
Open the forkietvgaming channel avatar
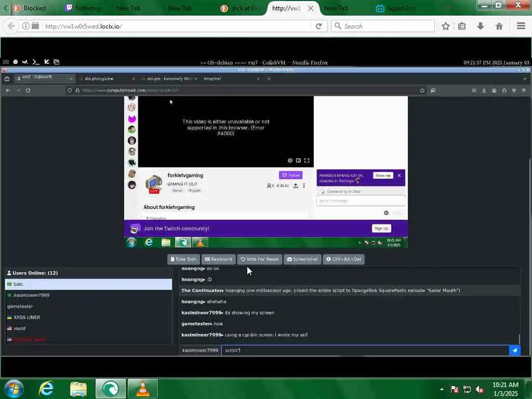point(154,184)
